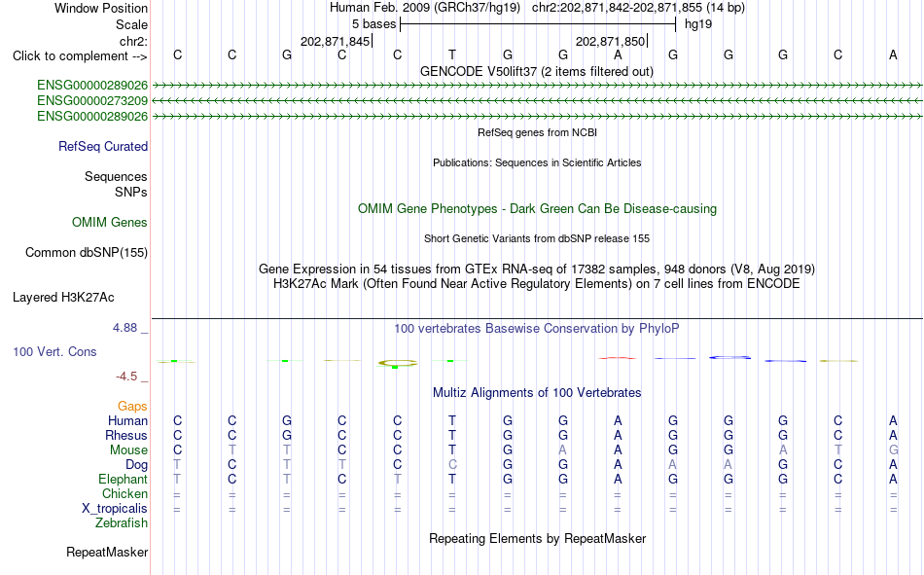The width and height of the screenshot is (924, 575).
Task: Click 'RefSeq genes from NCBI' title
Action: coord(538,132)
